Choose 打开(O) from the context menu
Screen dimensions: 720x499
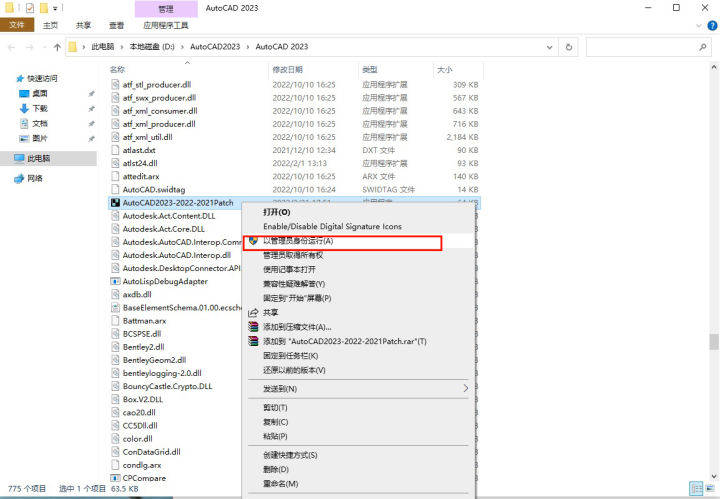pyautogui.click(x=276, y=212)
